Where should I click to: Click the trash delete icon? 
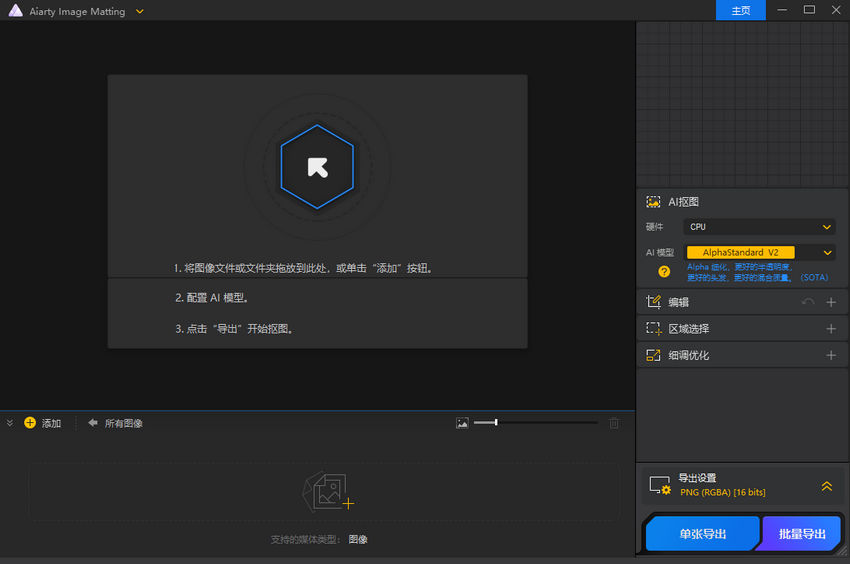tap(614, 423)
